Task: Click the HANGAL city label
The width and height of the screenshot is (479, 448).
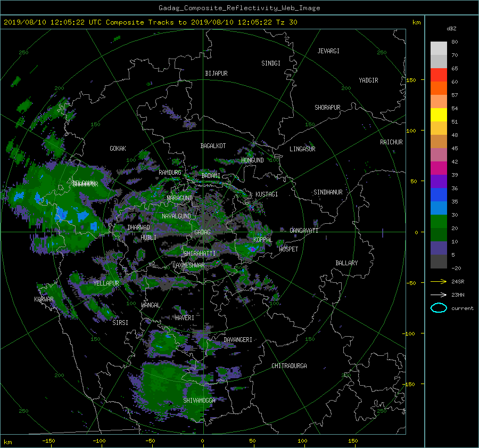Action: [150, 305]
